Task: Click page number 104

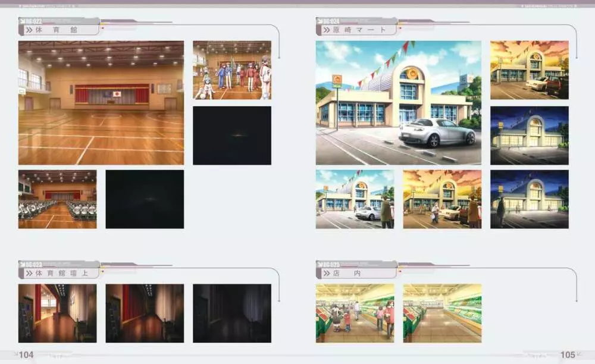Action: [x=26, y=354]
